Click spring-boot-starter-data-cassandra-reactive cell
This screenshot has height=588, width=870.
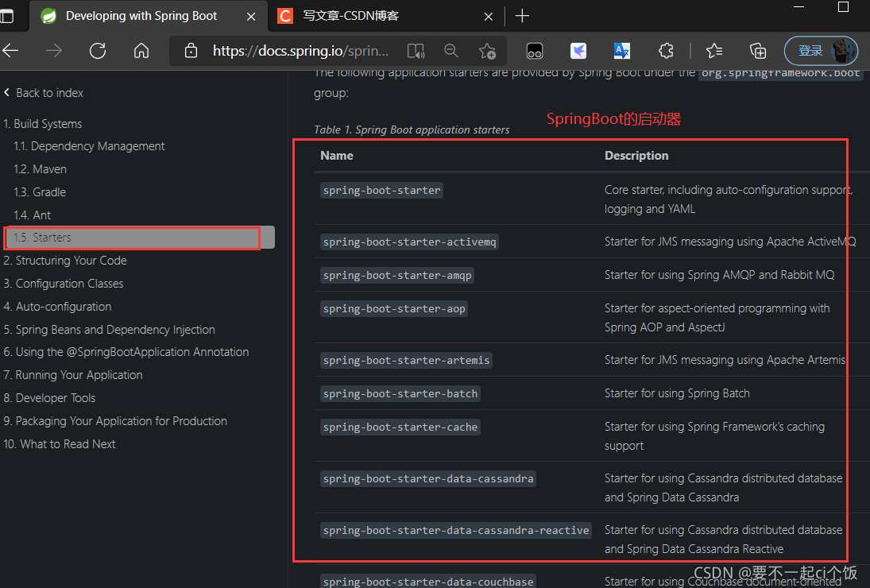(x=455, y=530)
